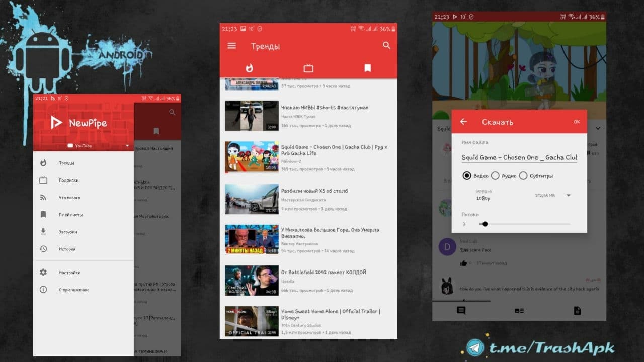Show История from the drawer
The width and height of the screenshot is (644, 362).
[84, 249]
